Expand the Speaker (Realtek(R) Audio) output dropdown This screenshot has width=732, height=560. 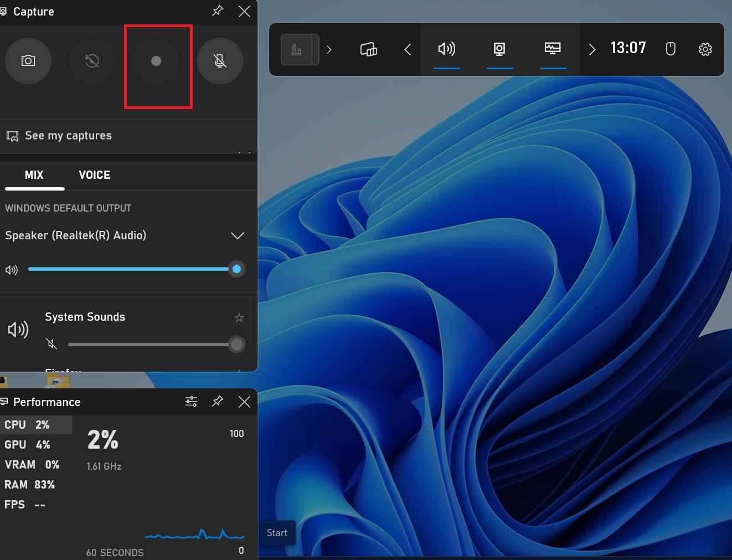(x=237, y=236)
